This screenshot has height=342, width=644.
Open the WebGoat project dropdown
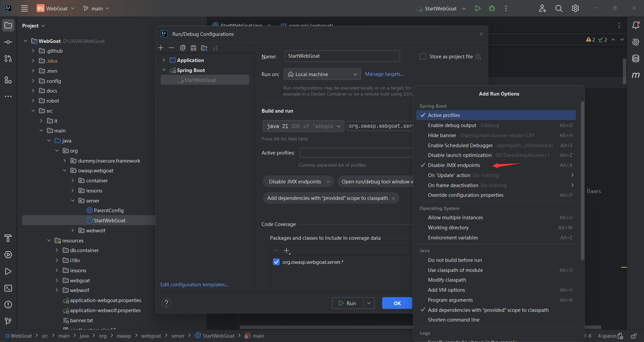(x=56, y=8)
